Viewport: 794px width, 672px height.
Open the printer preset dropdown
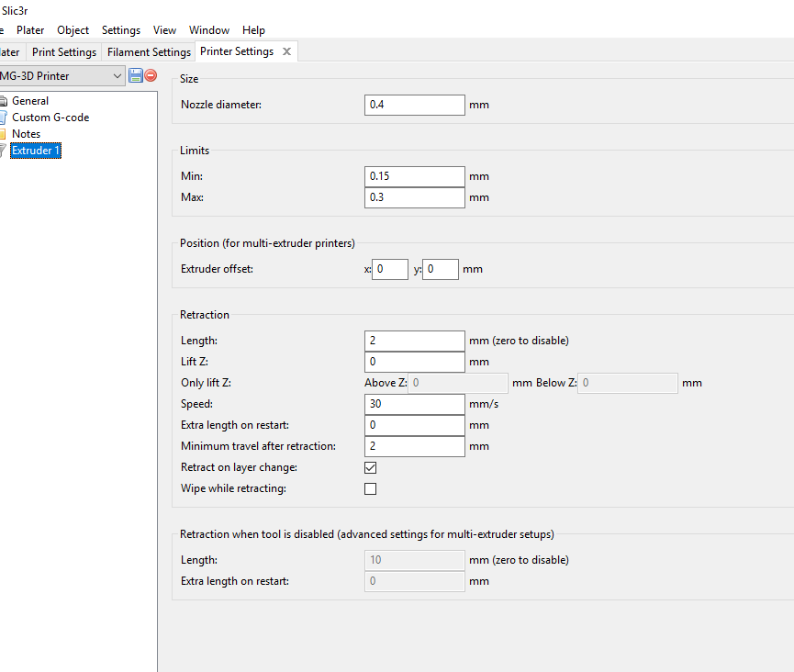pos(117,76)
